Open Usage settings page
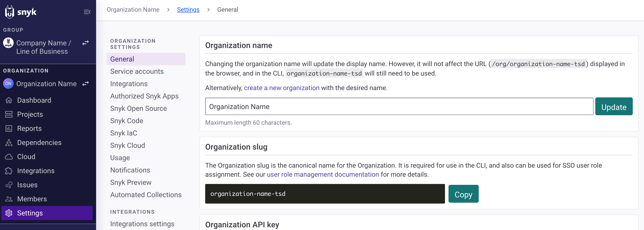This screenshot has width=644, height=230. click(120, 158)
